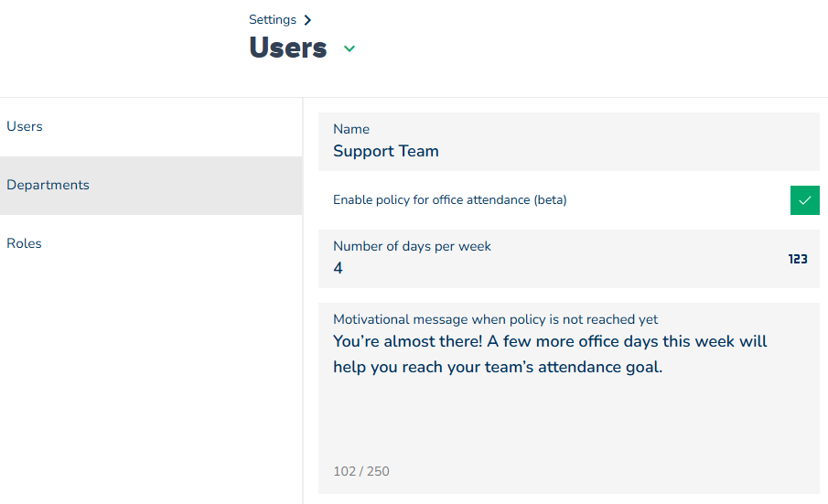Viewport: 828px width, 504px height.
Task: Click the Name field label
Action: coord(351,130)
